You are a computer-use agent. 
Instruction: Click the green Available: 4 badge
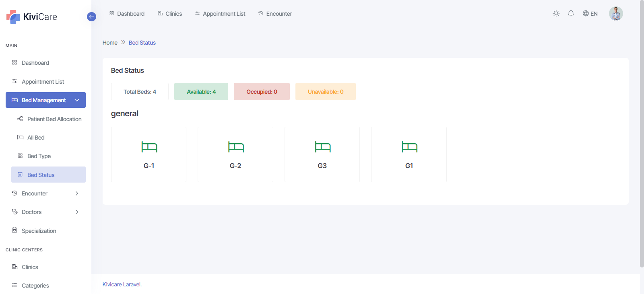(x=201, y=92)
